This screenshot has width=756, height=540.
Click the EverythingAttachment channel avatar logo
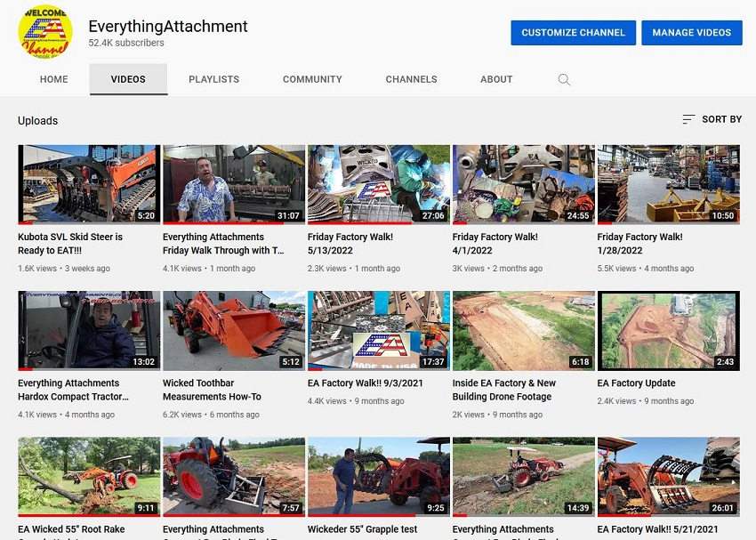tap(45, 34)
